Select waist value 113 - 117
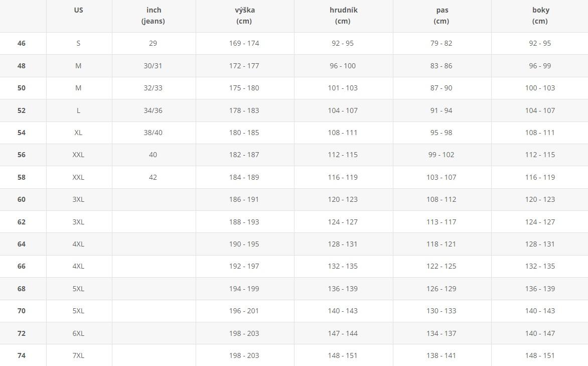 442,222
